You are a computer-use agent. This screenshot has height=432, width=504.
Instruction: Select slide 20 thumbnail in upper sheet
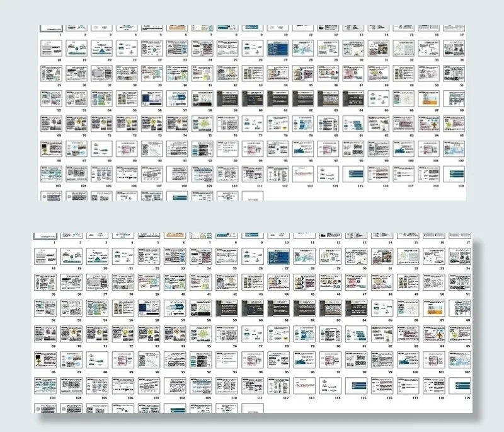point(102,49)
